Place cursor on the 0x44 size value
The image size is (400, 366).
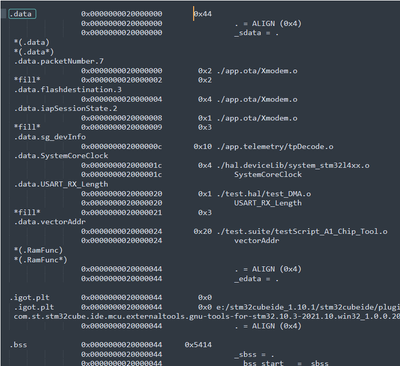point(203,14)
